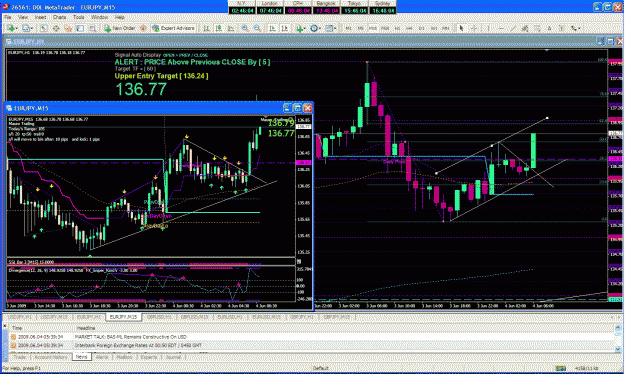This screenshot has width=625, height=374.
Task: Open the Charts menu
Action: tap(59, 17)
